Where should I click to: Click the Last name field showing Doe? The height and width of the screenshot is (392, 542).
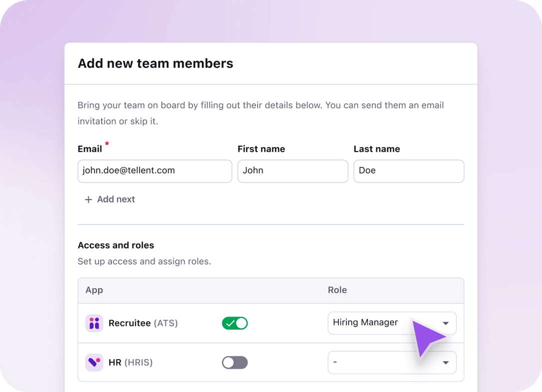408,171
